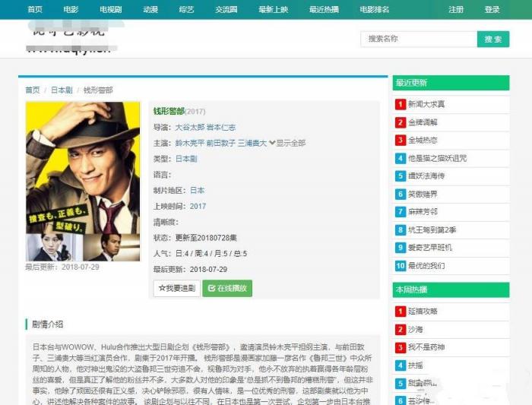Image resolution: width=532 pixels, height=405 pixels.
Task: Expand full cast with 显示全部
Action: [x=287, y=143]
